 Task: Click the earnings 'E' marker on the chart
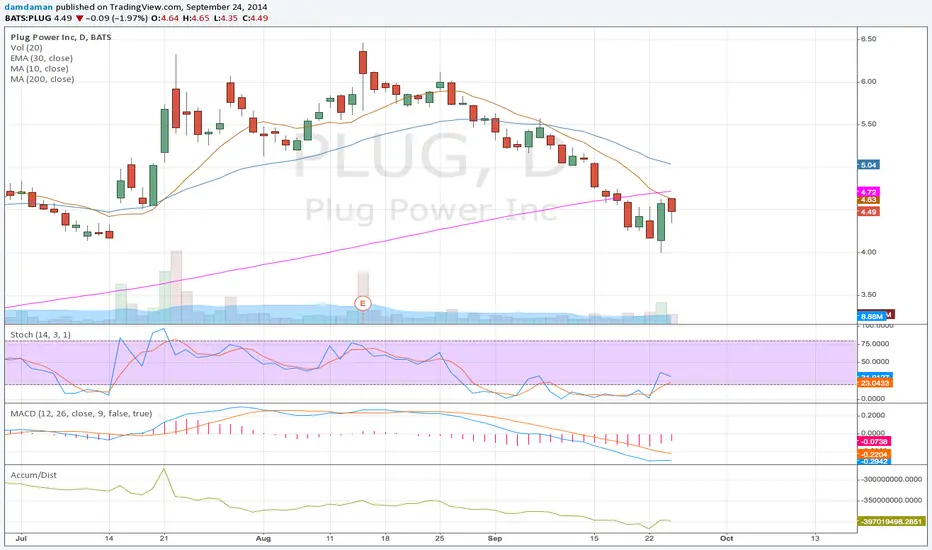click(x=363, y=303)
